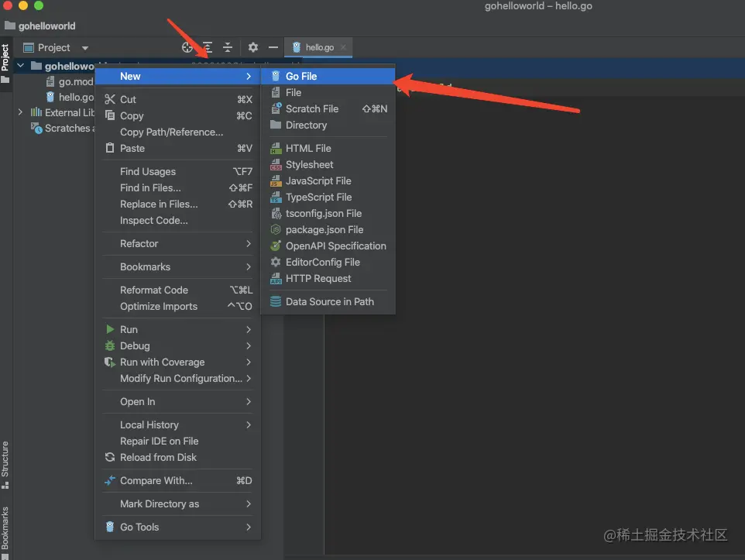Select Find Usages
745x560 pixels.
[x=178, y=171]
